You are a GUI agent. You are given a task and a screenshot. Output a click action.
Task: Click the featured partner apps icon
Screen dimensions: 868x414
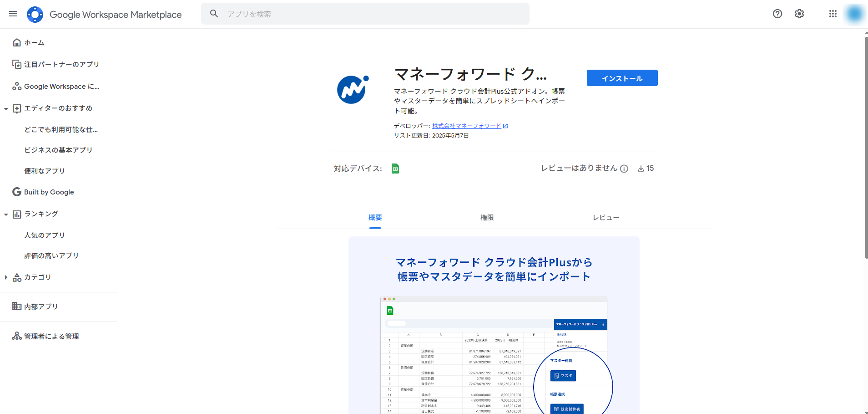tap(17, 64)
